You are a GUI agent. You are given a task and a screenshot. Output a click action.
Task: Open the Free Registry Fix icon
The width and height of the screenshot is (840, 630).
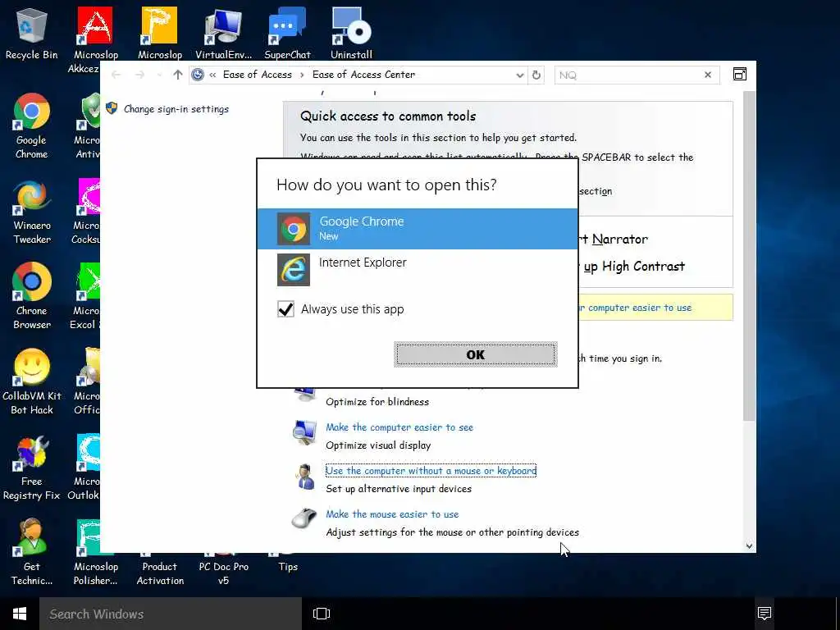point(32,467)
